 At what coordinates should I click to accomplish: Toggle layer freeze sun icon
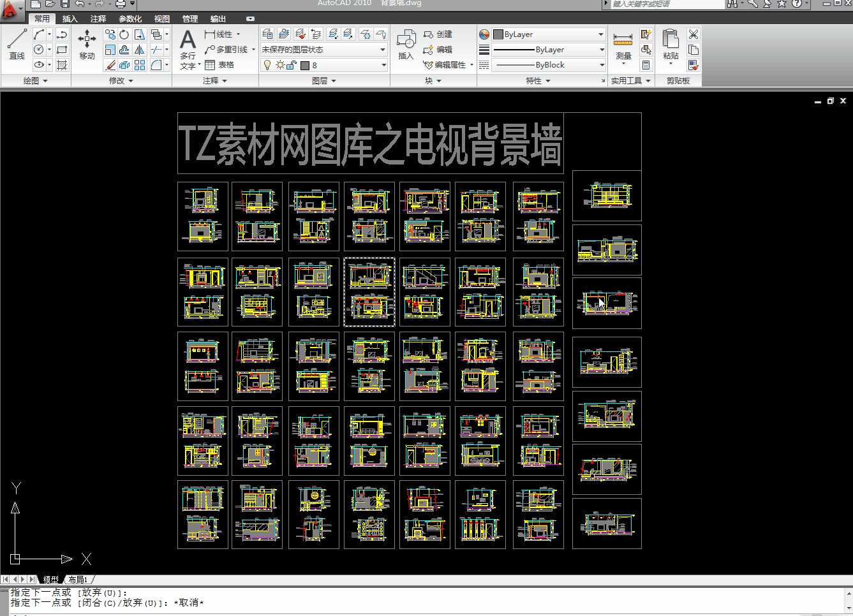coord(280,65)
